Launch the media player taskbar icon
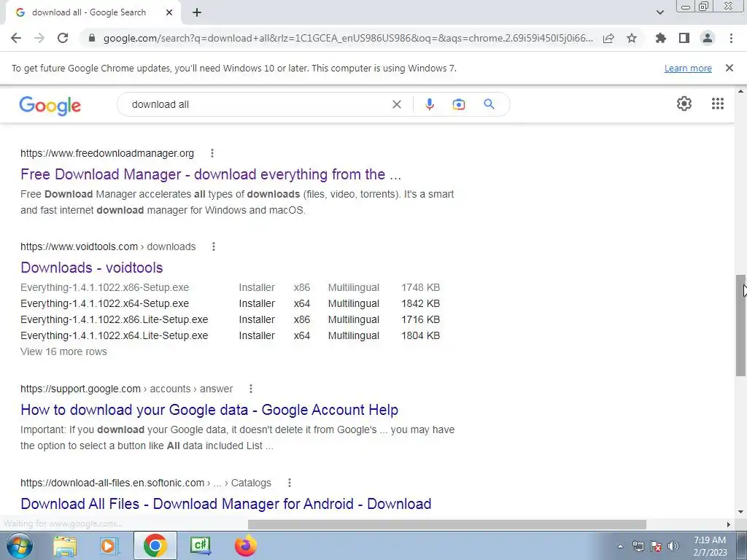This screenshot has width=747, height=560. 109,545
